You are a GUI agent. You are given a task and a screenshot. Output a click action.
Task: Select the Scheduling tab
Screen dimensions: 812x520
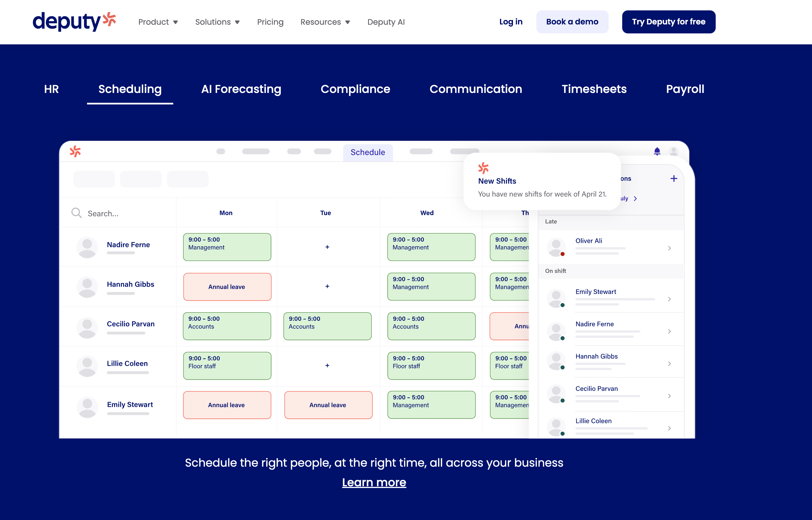tap(130, 89)
